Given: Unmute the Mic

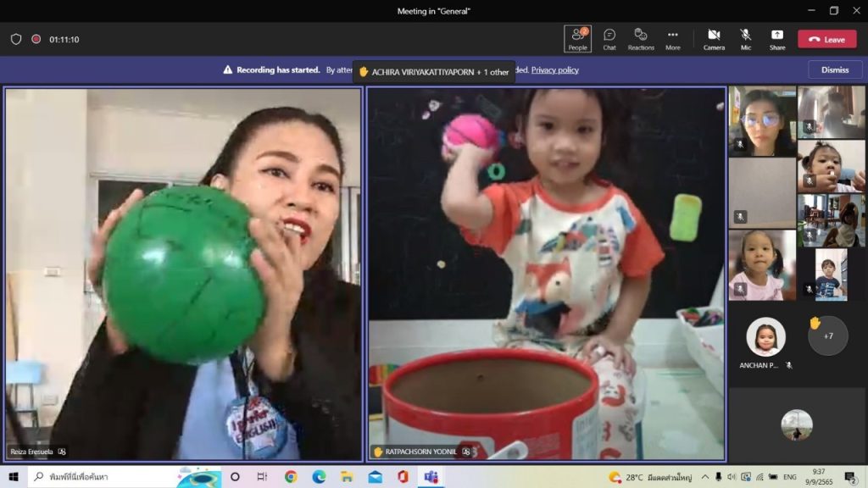Looking at the screenshot, I should 746,39.
